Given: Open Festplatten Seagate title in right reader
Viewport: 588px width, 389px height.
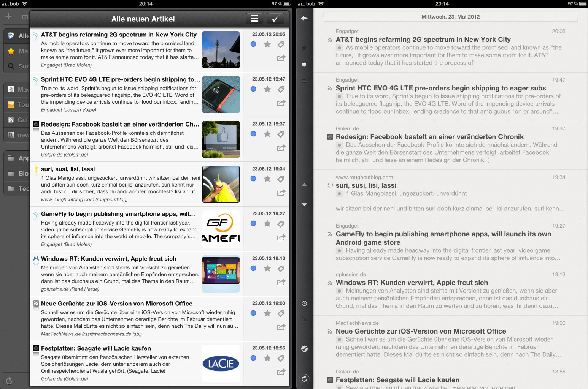Looking at the screenshot, I should [397, 380].
